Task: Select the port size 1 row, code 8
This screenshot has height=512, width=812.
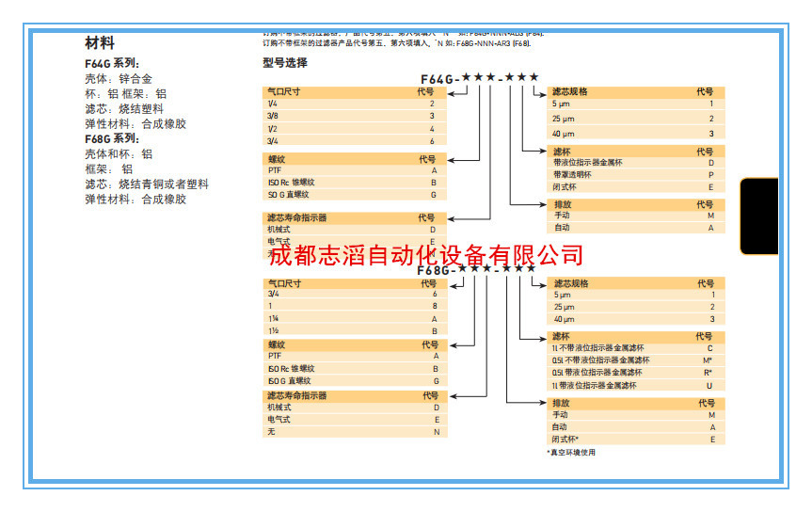Action: [356, 306]
